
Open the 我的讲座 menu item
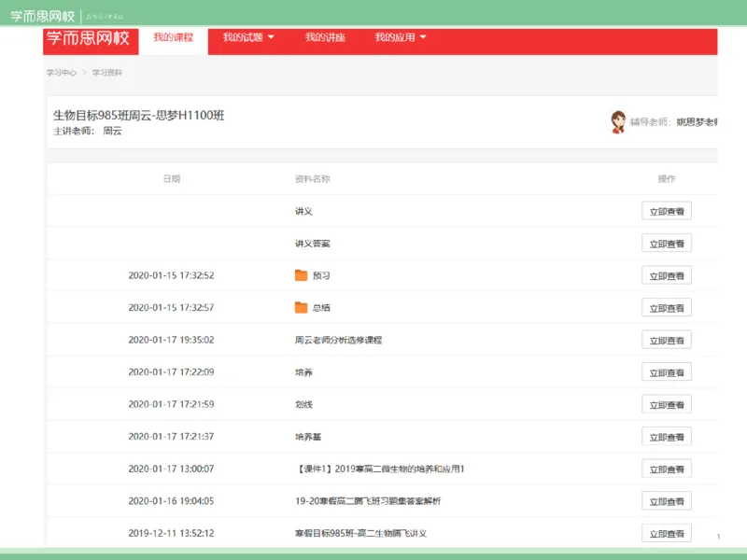(x=325, y=37)
